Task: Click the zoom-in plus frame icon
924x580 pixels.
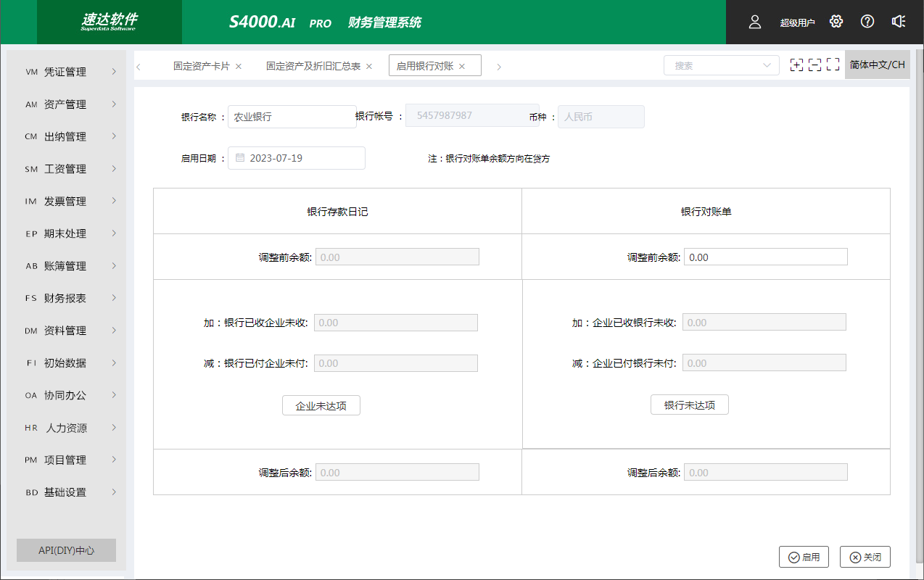Action: coord(796,65)
